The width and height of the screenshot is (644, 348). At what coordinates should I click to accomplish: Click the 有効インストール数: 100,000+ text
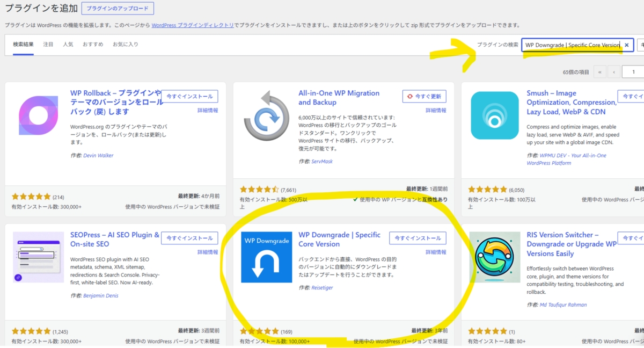click(275, 341)
